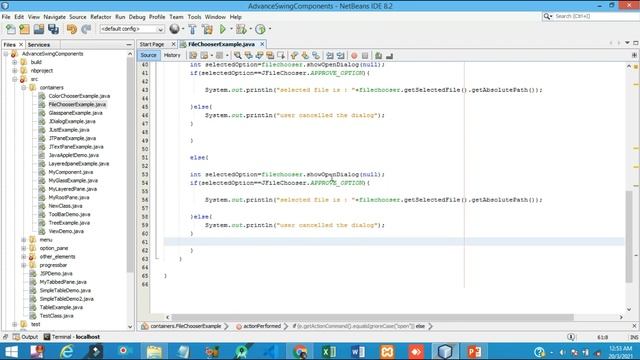Open the Debug Project dropdown arrow
This screenshot has height=360, width=640.
pos(250,29)
